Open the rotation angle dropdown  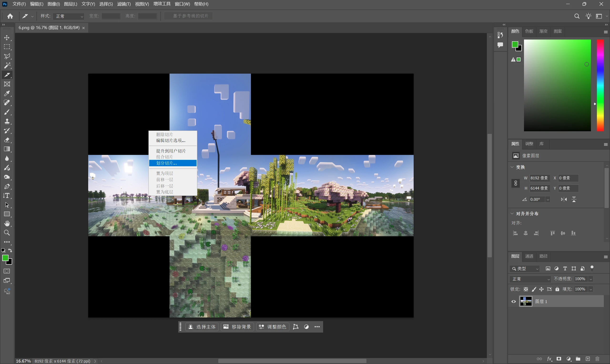548,200
